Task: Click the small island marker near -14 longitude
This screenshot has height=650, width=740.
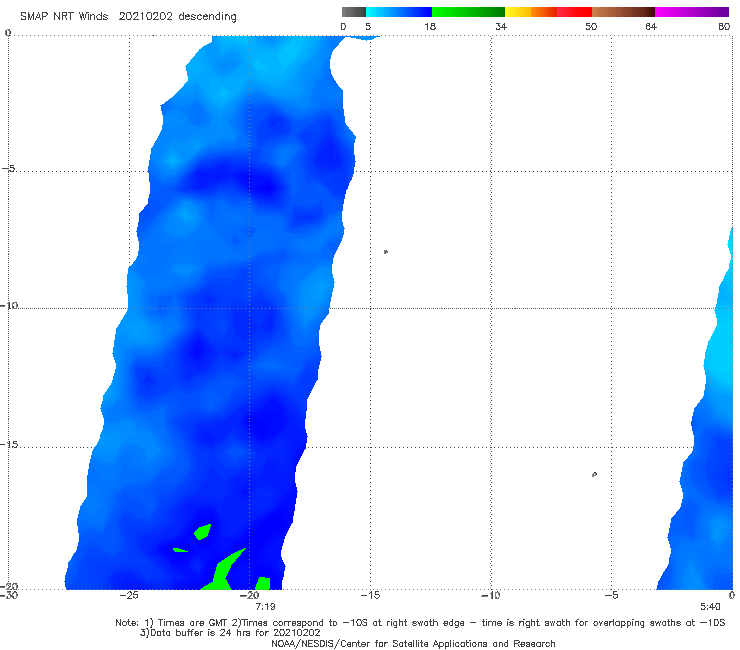Action: coord(386,252)
